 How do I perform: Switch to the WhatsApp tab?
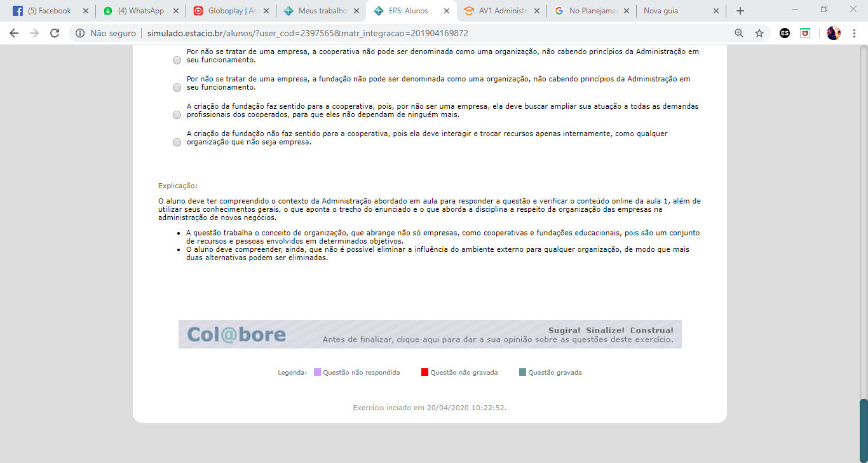pos(139,11)
